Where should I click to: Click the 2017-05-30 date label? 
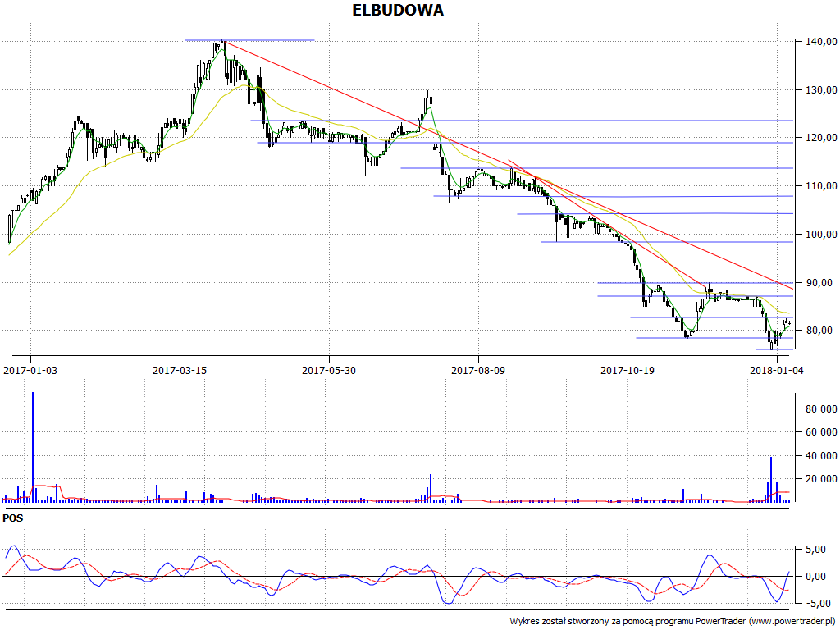click(329, 370)
